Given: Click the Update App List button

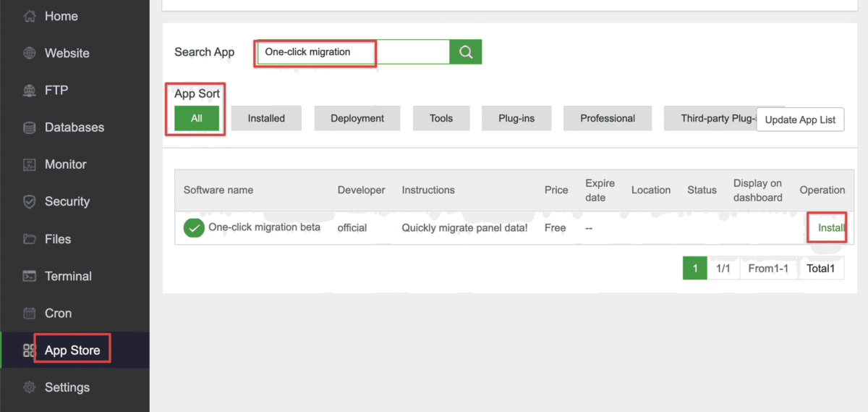Looking at the screenshot, I should (800, 119).
